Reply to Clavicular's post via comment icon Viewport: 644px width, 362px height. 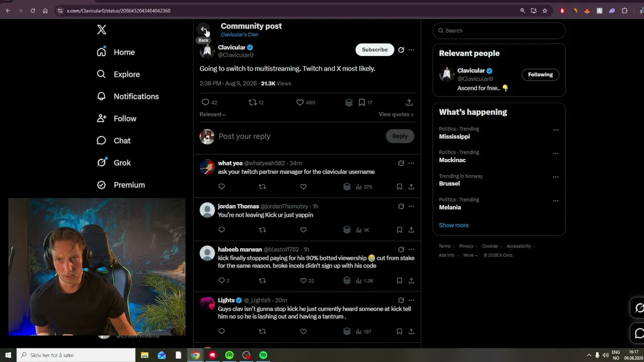pos(205,103)
